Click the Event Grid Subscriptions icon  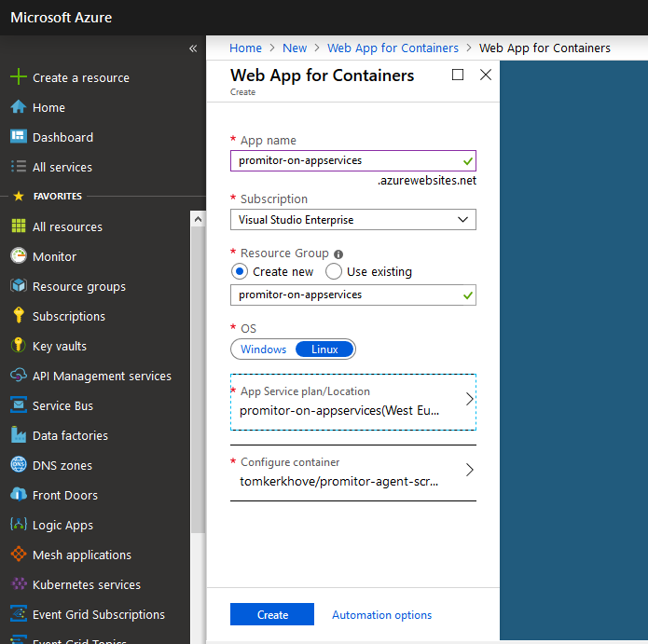(x=19, y=613)
